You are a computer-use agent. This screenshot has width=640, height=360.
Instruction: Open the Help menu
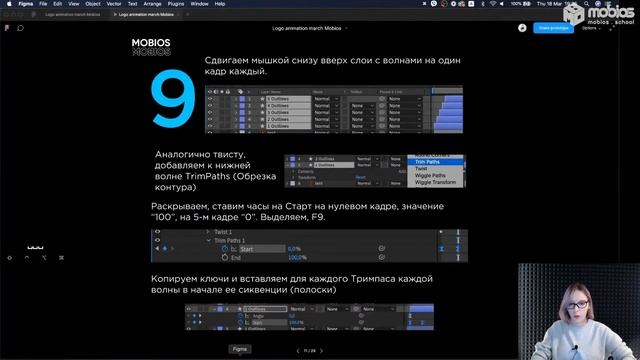(220, 4)
